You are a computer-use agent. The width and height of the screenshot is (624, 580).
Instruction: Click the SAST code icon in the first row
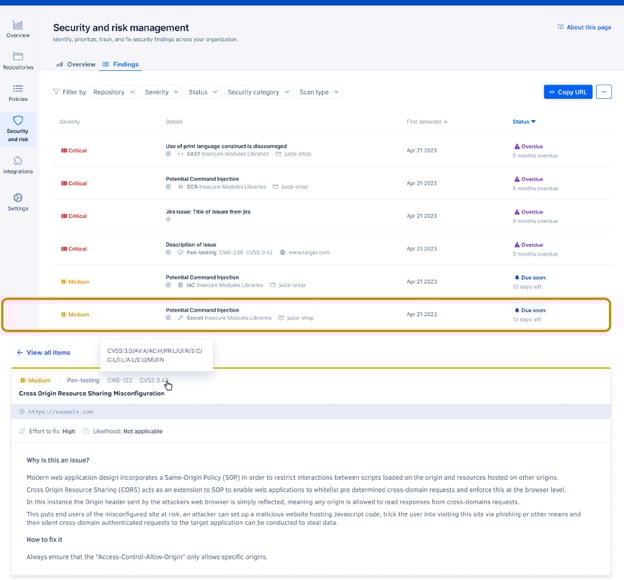pos(181,154)
